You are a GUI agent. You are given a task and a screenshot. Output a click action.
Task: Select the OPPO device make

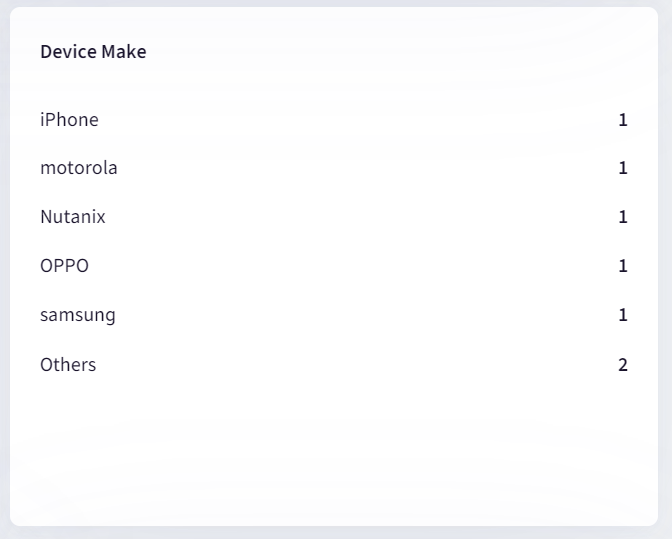pyautogui.click(x=64, y=266)
